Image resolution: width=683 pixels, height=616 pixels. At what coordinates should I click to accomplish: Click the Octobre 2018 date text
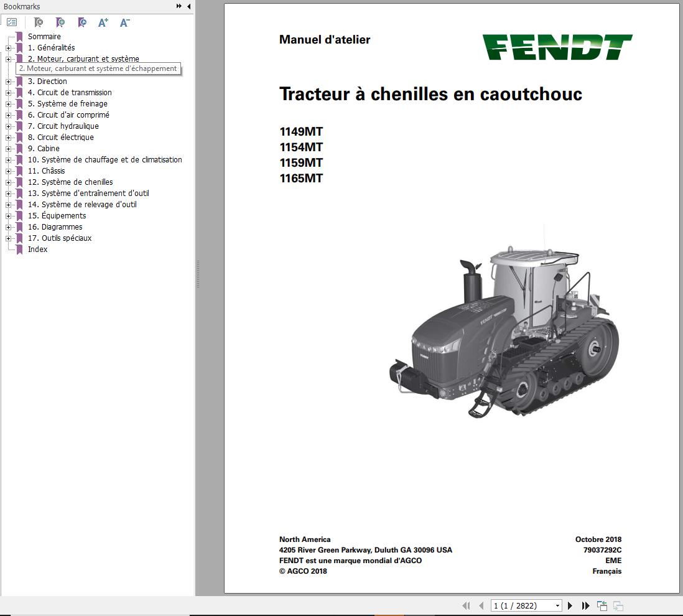[598, 539]
